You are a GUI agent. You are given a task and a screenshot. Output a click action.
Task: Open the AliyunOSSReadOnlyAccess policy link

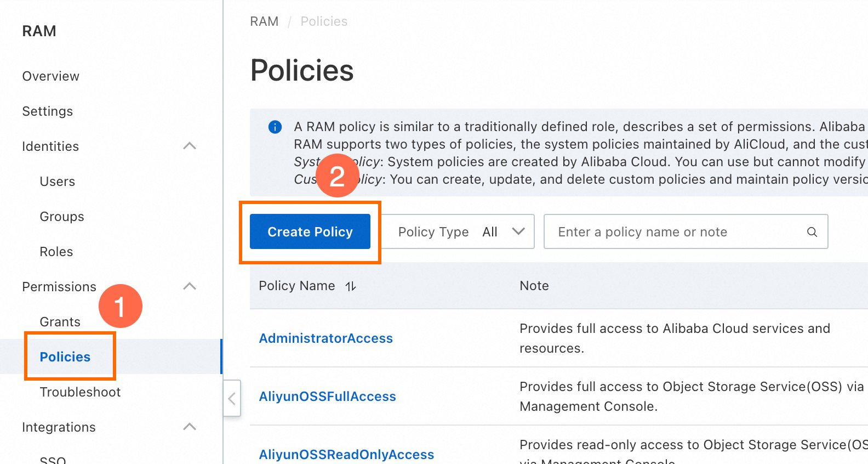coord(346,455)
